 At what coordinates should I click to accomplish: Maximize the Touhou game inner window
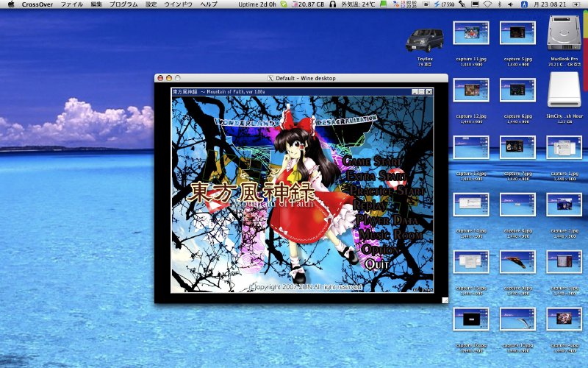point(421,91)
